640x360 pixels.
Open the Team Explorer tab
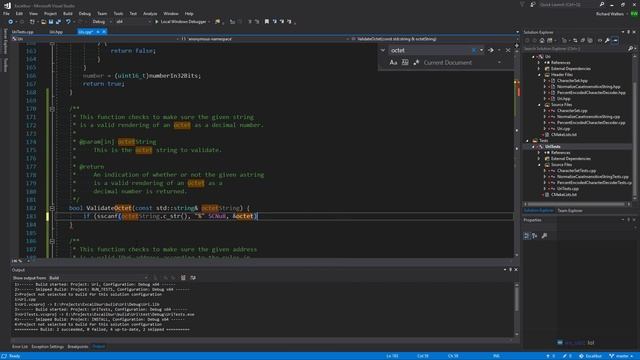click(x=570, y=211)
